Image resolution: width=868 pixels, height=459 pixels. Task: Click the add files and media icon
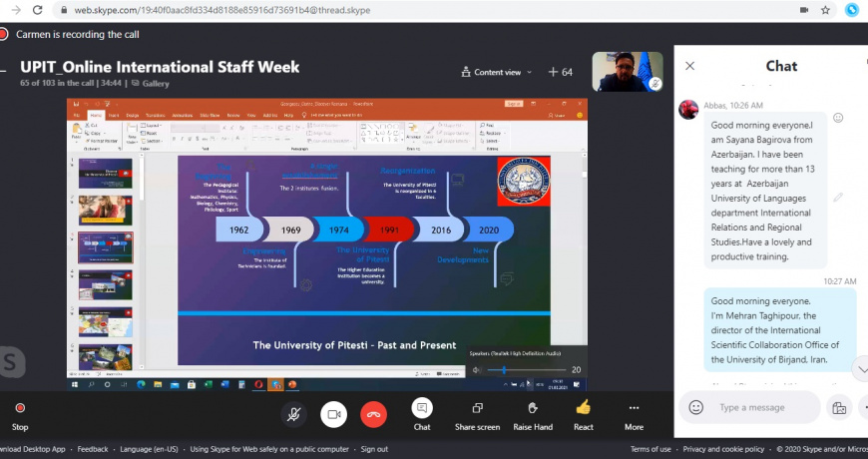[x=839, y=407]
